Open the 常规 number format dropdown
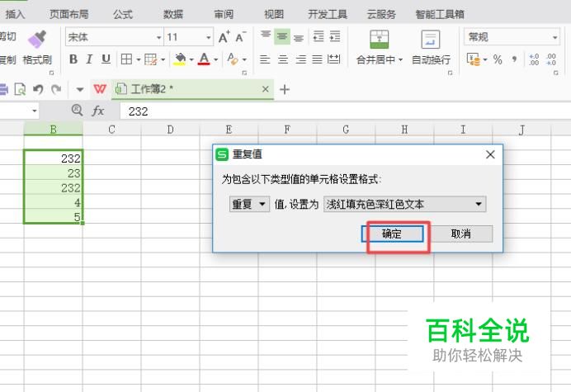Viewport: 571px width, 392px height. click(554, 37)
